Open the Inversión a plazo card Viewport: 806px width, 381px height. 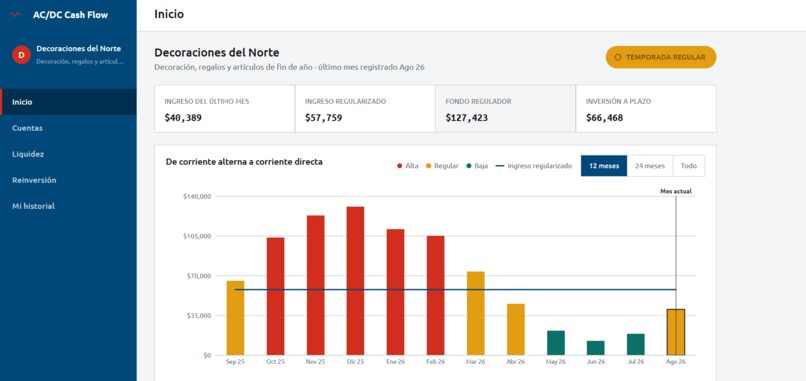pos(646,108)
